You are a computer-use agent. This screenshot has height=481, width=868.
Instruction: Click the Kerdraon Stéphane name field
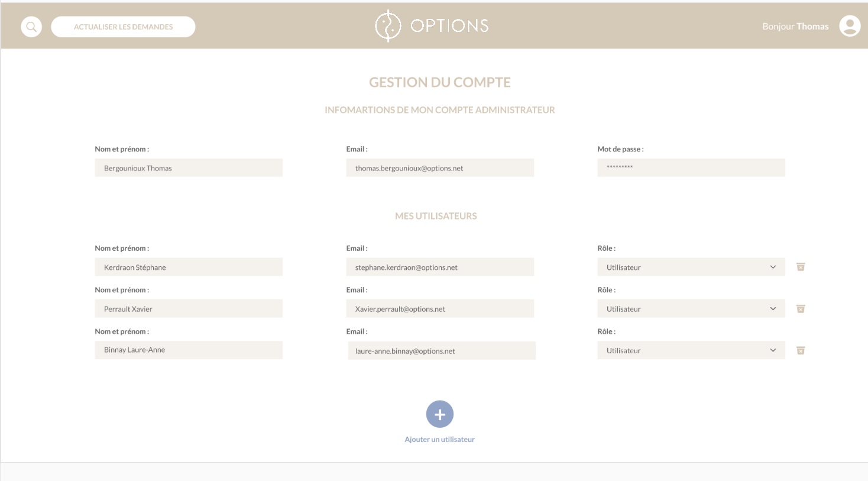[189, 267]
